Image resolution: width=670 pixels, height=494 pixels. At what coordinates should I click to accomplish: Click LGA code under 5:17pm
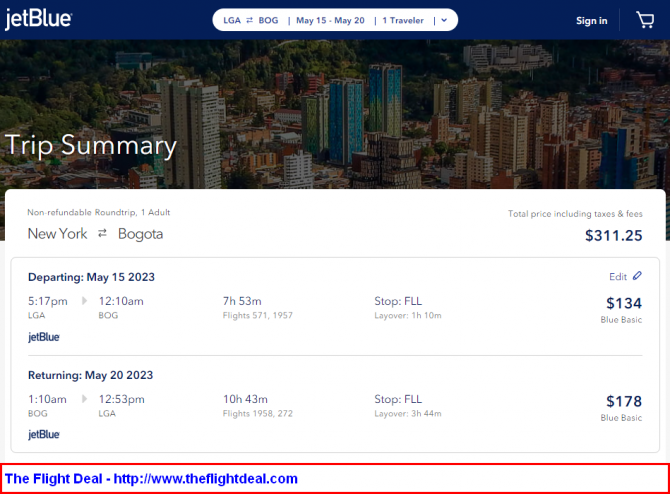tap(36, 315)
